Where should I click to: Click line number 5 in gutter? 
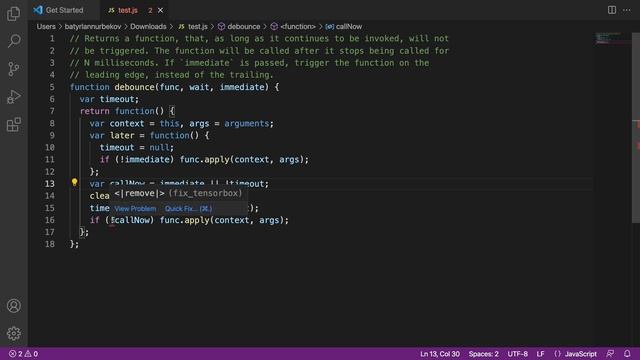coord(52,87)
